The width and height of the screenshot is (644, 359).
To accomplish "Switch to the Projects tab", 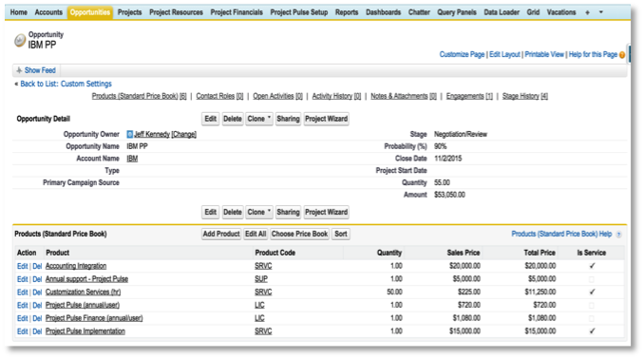I will (x=130, y=12).
